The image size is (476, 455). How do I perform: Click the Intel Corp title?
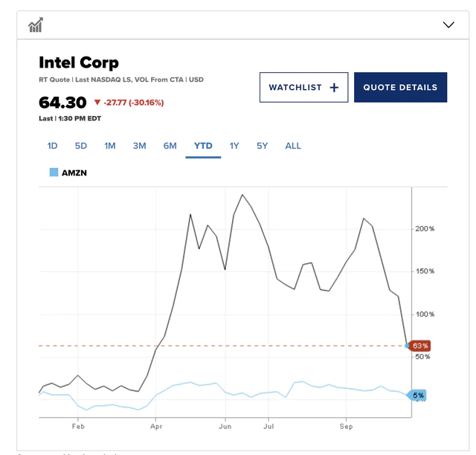tap(79, 62)
